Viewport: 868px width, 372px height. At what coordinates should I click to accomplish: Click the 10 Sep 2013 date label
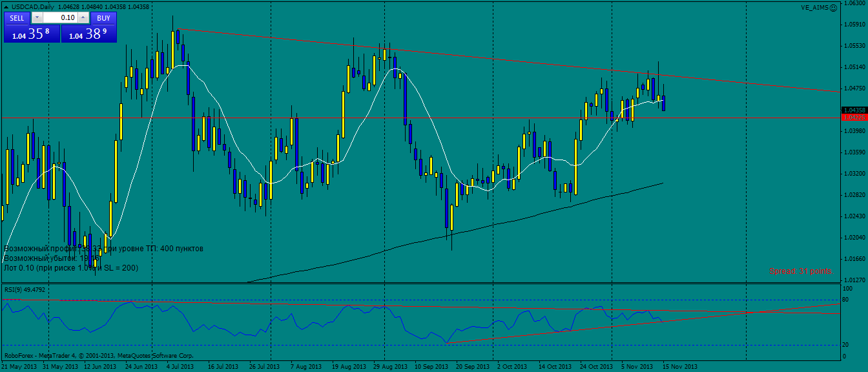point(433,366)
